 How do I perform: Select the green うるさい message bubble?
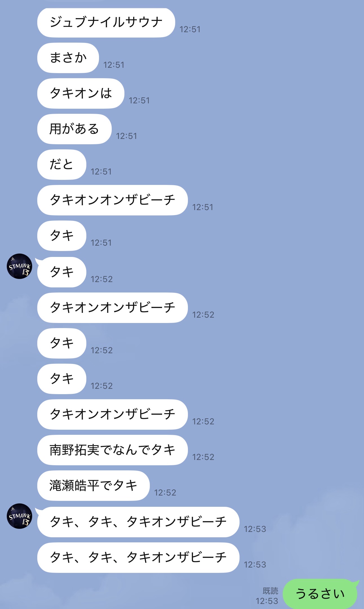pos(320,594)
